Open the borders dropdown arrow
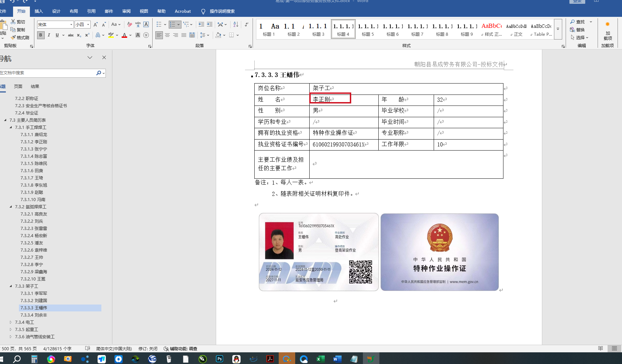The image size is (622, 364). [x=237, y=35]
